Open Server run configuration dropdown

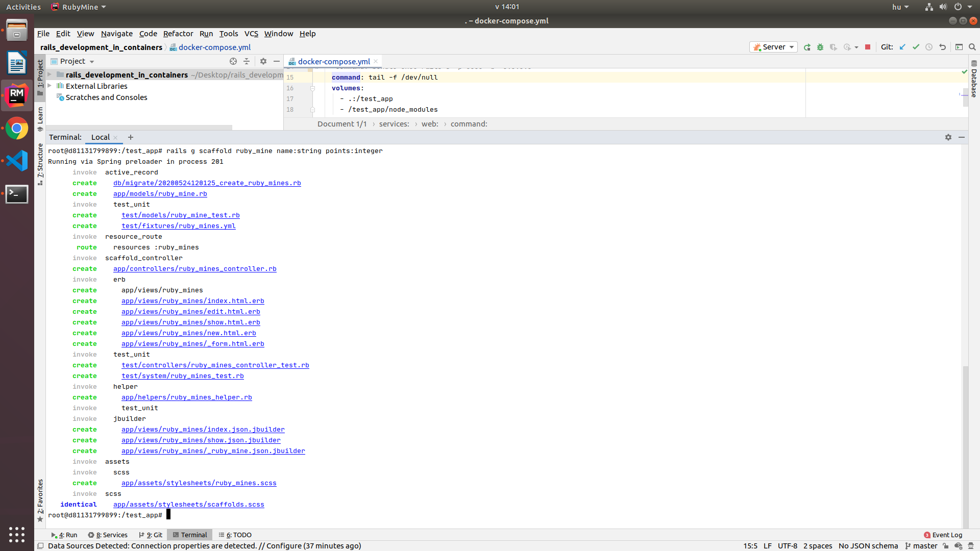[773, 47]
